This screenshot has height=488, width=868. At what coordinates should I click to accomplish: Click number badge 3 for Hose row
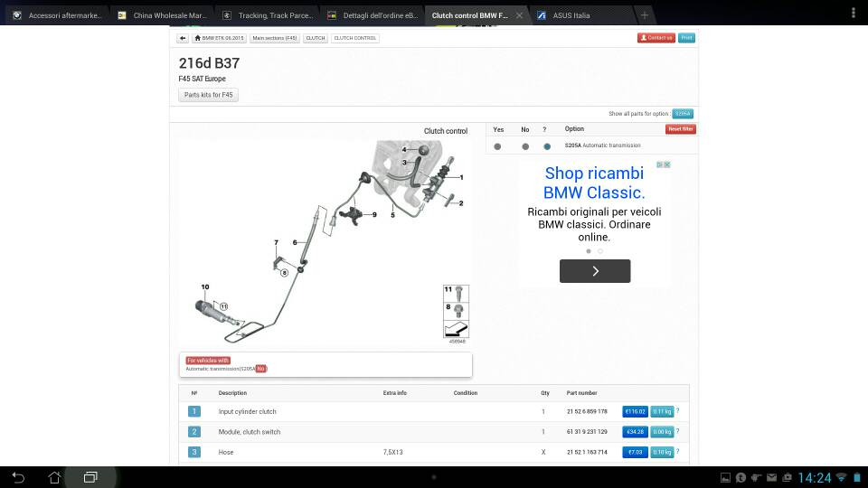[x=193, y=452]
